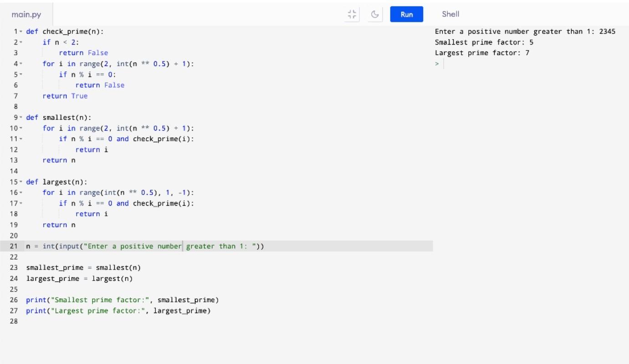The image size is (629, 364).
Task: Click 'return i' on line 12
Action: click(x=92, y=150)
